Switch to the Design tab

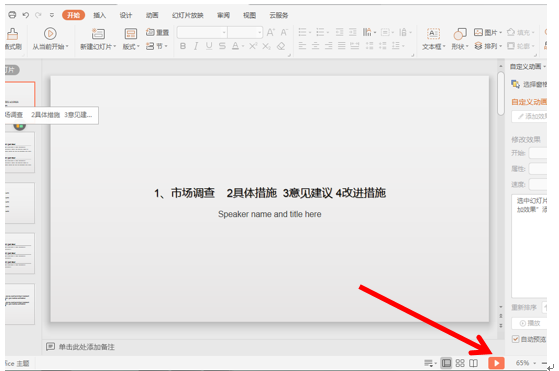(x=125, y=15)
